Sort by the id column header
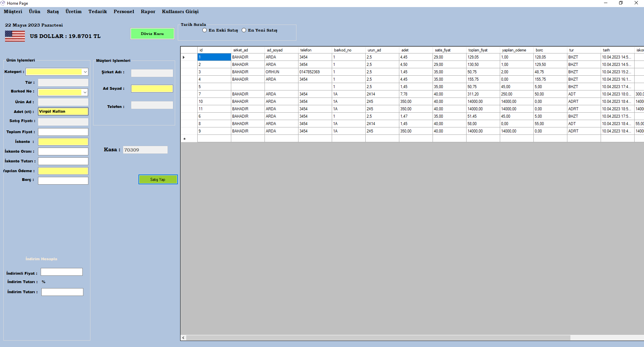The width and height of the screenshot is (644, 347). click(x=214, y=50)
